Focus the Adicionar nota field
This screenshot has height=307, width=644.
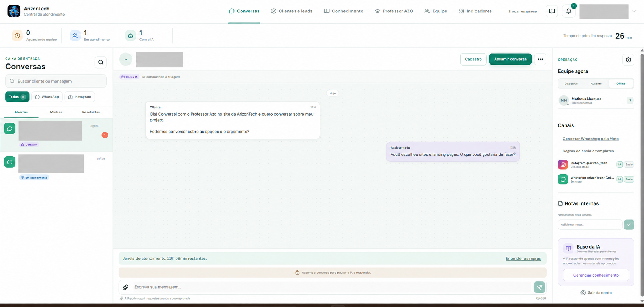590,225
